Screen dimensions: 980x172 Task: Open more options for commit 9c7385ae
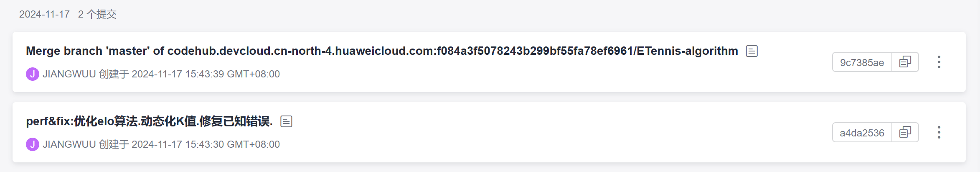[x=939, y=62]
